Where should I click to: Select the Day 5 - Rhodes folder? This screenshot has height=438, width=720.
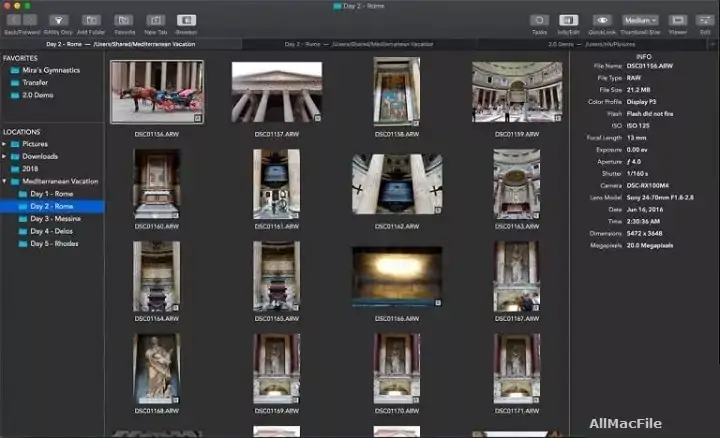(x=54, y=244)
